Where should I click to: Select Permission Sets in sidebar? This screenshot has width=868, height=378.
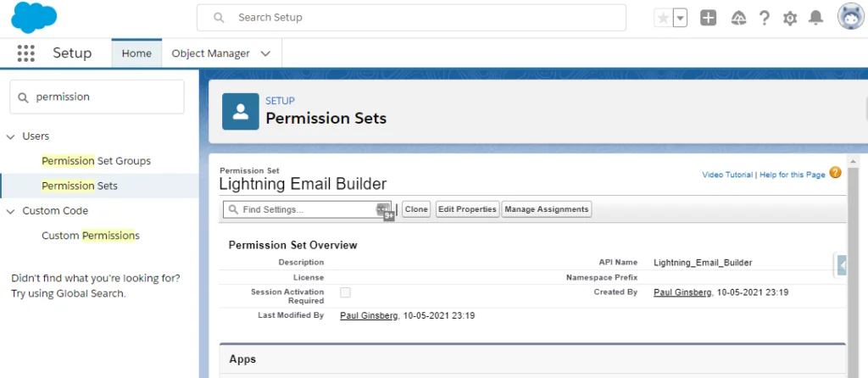coord(80,186)
